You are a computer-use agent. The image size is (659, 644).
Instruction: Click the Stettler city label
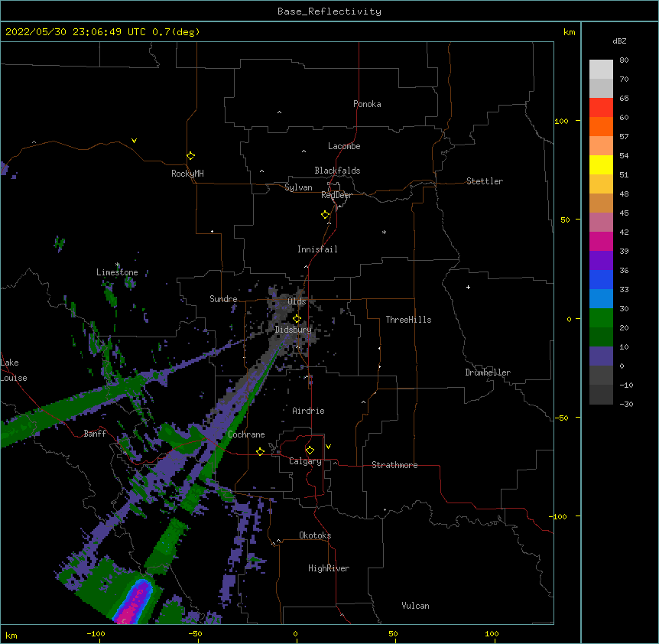tap(485, 181)
